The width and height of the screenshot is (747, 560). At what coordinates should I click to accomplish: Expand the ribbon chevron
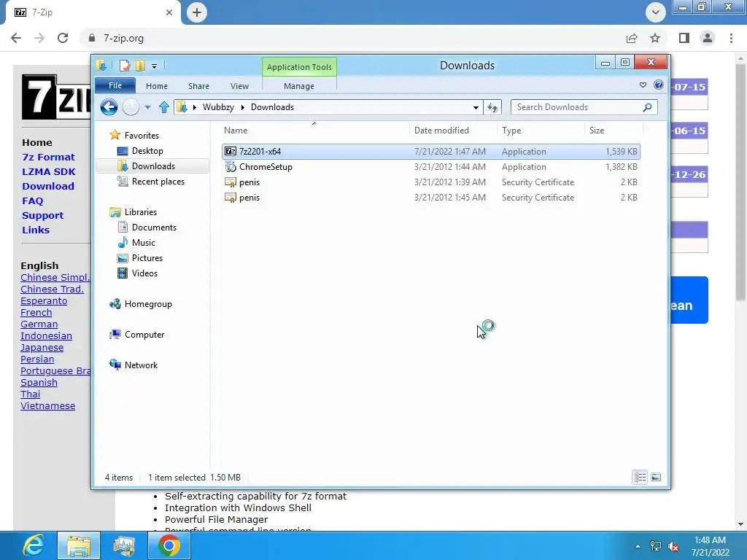643,85
